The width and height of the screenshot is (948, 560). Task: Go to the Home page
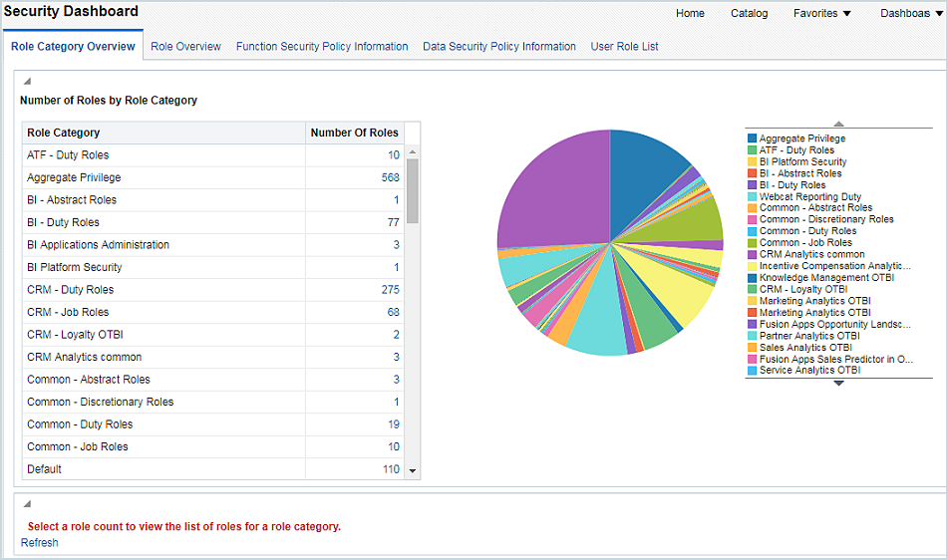coord(690,13)
